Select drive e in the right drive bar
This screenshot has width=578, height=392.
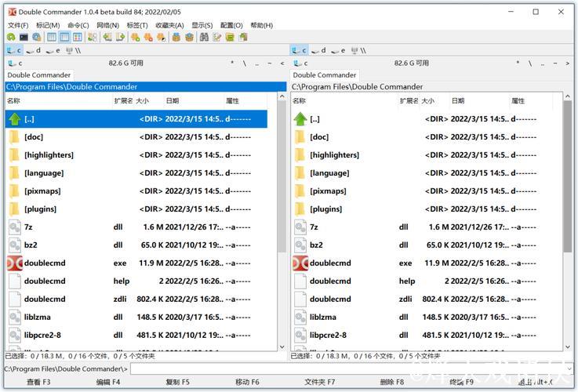[338, 50]
